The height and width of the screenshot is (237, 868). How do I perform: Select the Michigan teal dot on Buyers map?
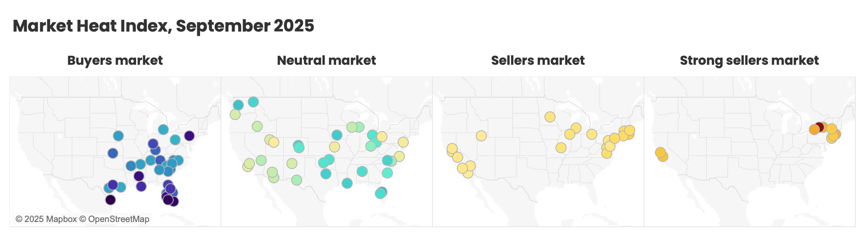tap(163, 129)
